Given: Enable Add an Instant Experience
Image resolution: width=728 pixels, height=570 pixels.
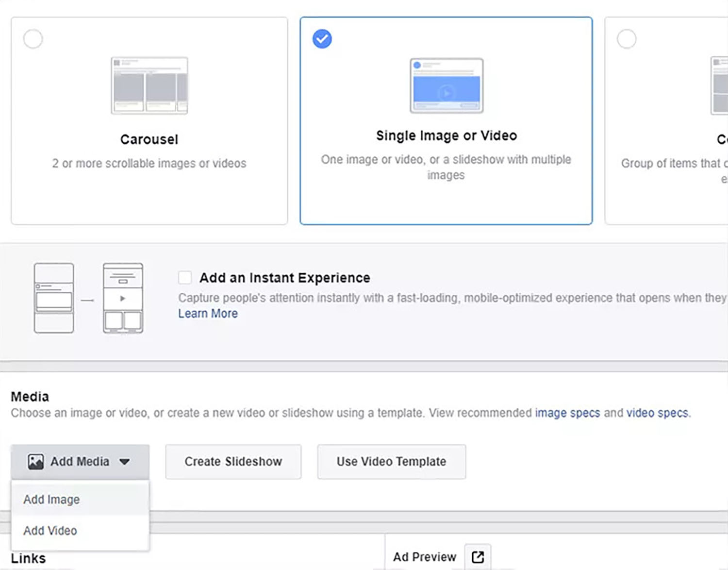Looking at the screenshot, I should pos(185,277).
